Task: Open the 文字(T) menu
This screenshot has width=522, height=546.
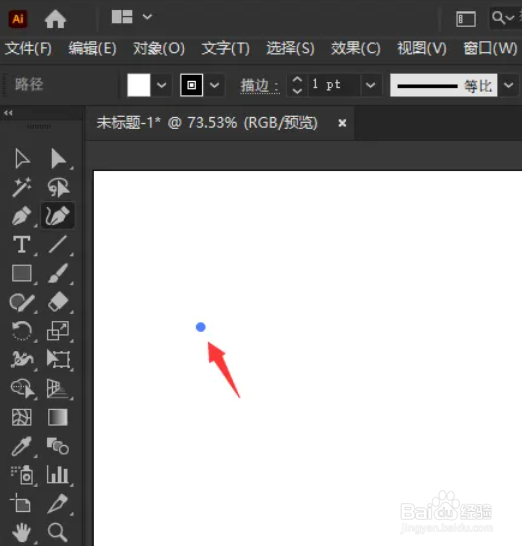Action: (226, 48)
